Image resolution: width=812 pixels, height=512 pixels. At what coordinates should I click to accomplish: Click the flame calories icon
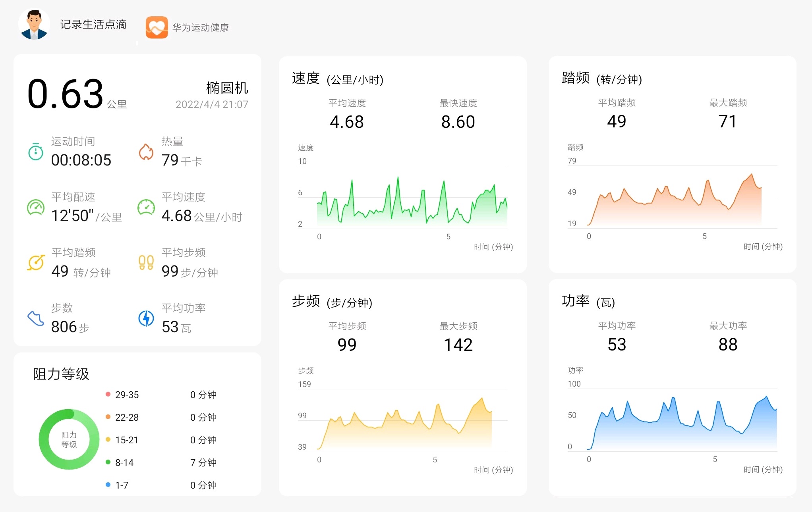click(146, 152)
